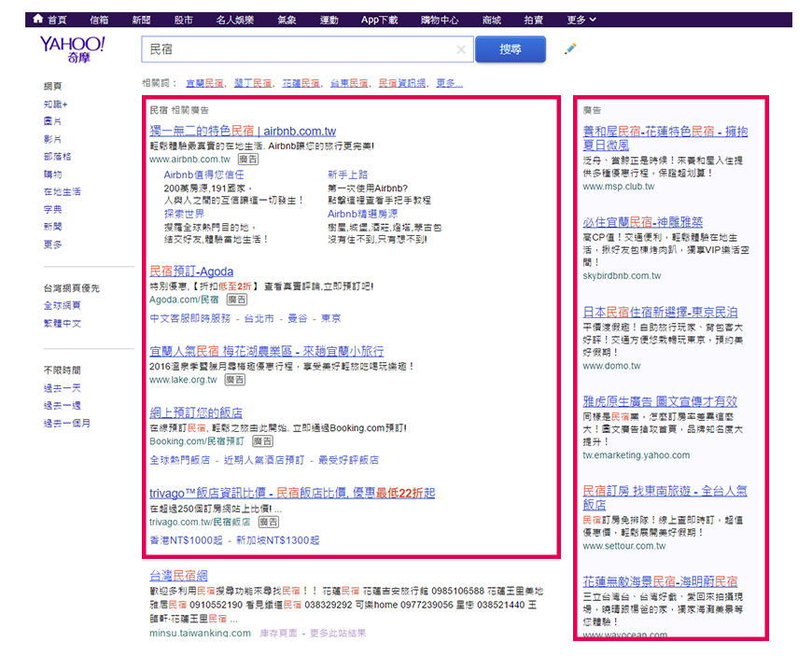Image resolution: width=812 pixels, height=670 pixels.
Task: Open 氣象 in the top navigation
Action: [x=287, y=20]
